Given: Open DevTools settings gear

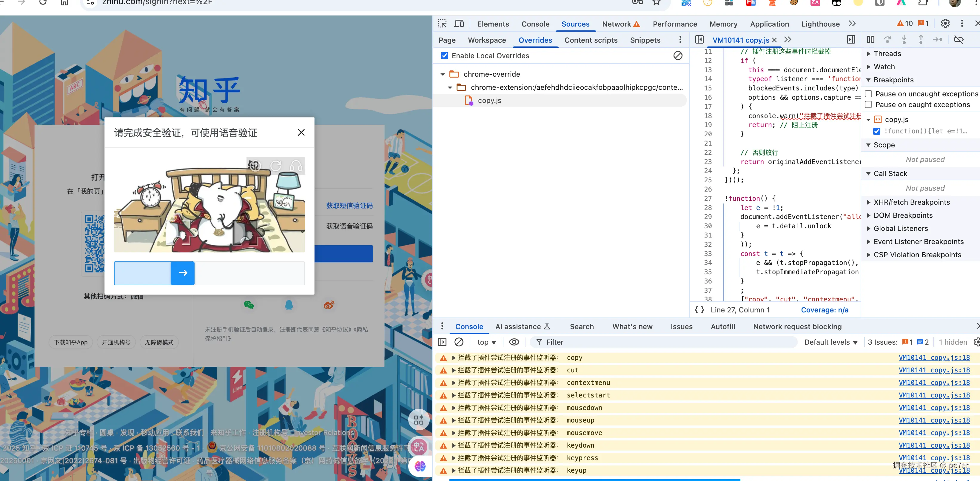Looking at the screenshot, I should [x=945, y=24].
